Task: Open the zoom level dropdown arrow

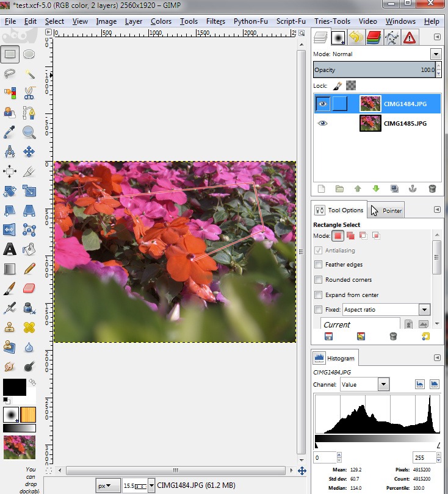Action: tap(151, 486)
